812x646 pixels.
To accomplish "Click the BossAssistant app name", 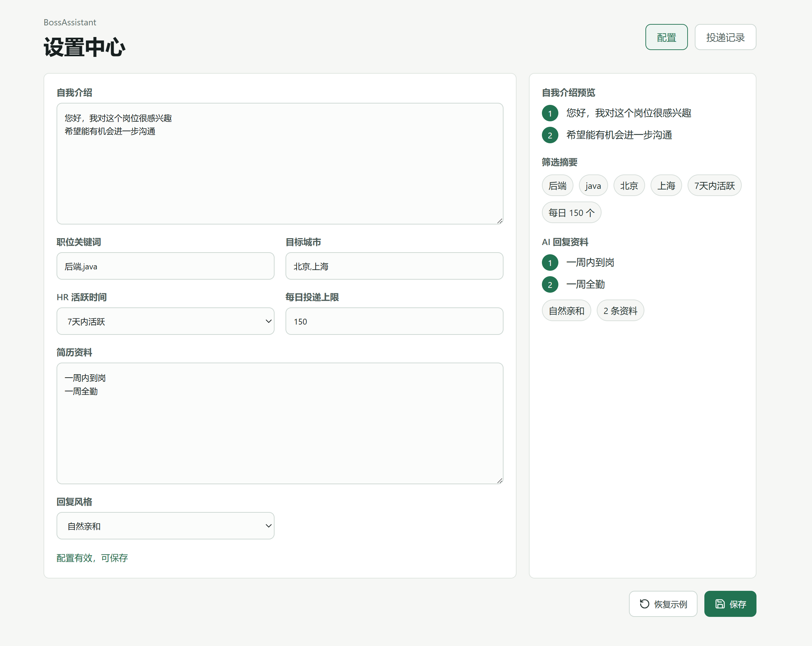I will point(70,22).
